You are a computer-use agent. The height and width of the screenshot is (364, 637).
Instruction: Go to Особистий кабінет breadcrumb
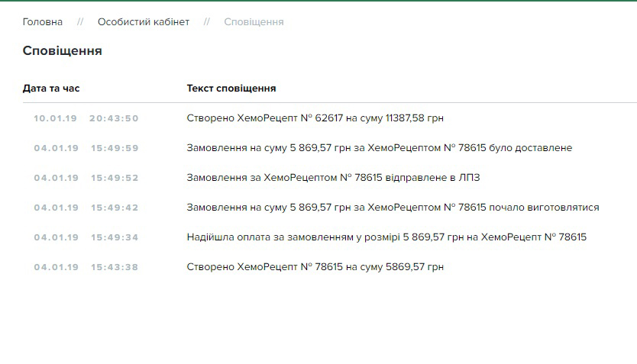[143, 22]
